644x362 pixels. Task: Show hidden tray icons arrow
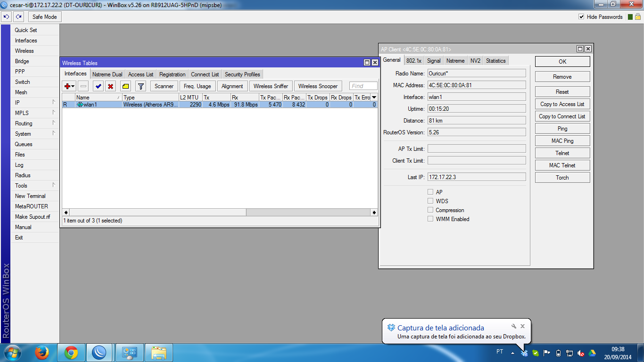click(512, 353)
